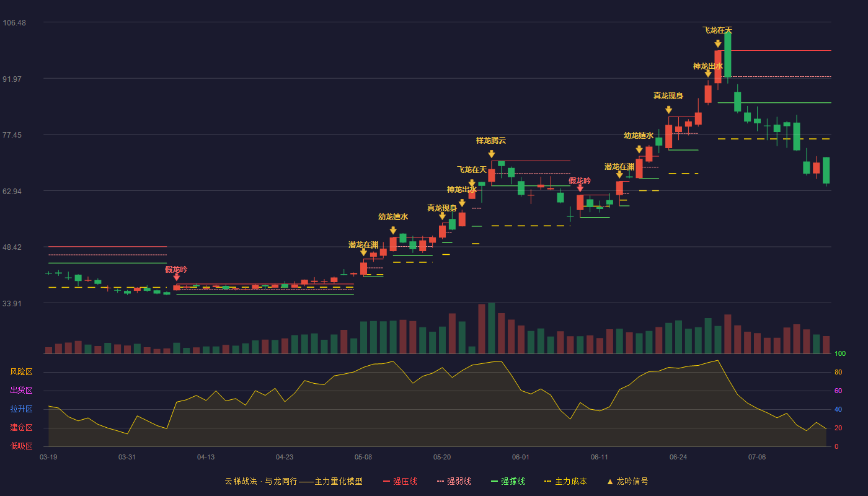
Task: Click the 06-11 date label
Action: tap(600, 457)
